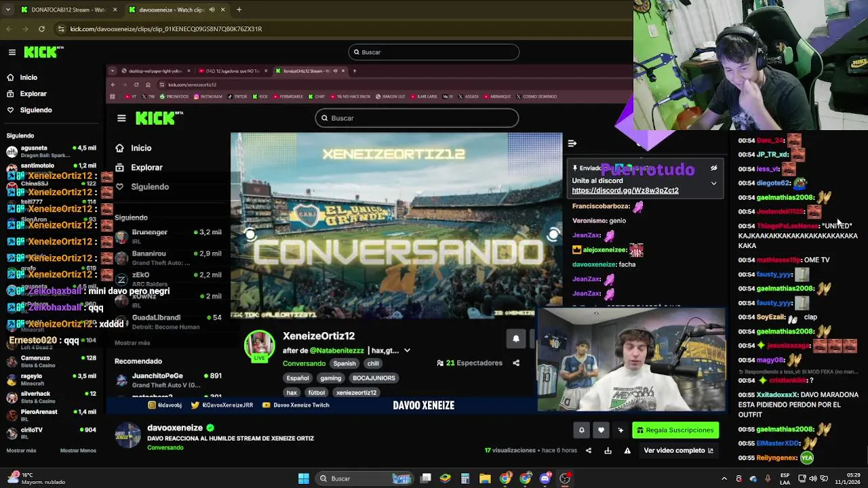Open Discord from the taskbar
This screenshot has width=868, height=488.
tap(545, 479)
